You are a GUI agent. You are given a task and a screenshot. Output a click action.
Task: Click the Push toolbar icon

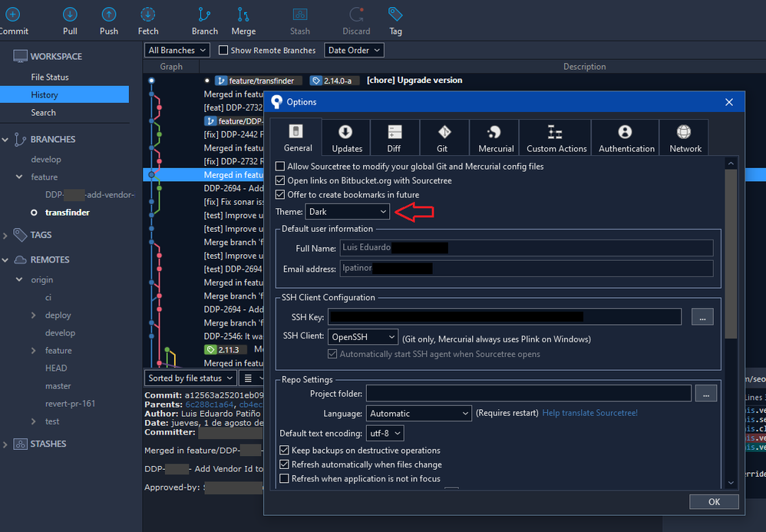(109, 20)
